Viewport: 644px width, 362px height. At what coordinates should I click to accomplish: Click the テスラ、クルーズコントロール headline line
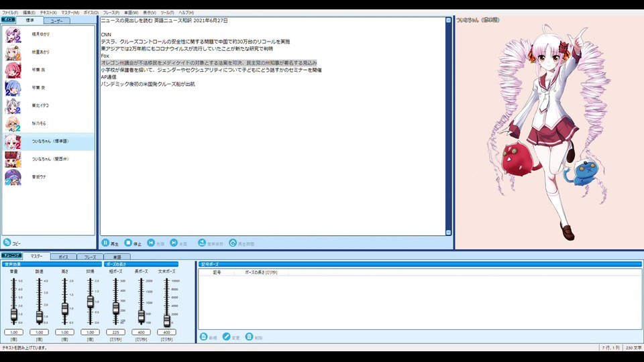click(x=195, y=42)
